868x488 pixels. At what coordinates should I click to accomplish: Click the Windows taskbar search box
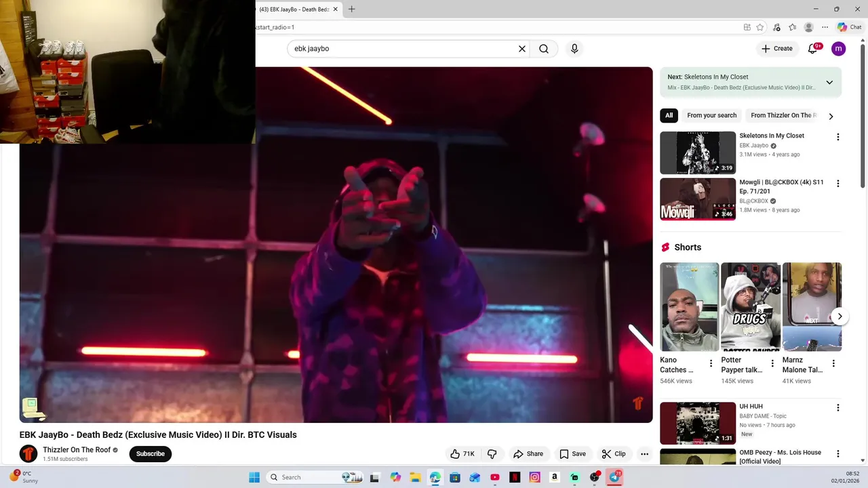click(x=315, y=477)
